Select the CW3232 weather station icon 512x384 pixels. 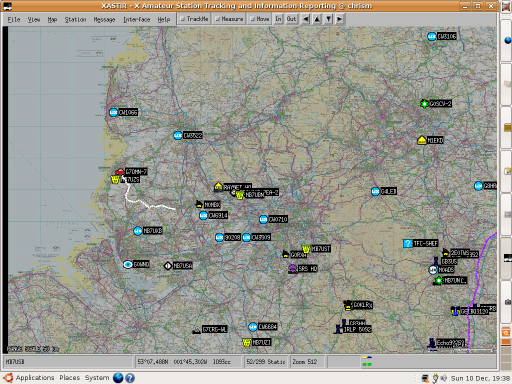tap(178, 135)
